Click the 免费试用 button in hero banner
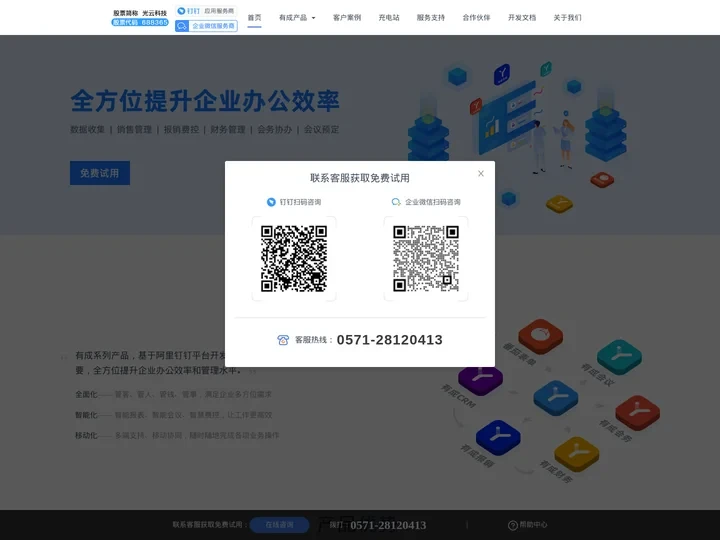Viewport: 720px width, 540px height. coord(100,173)
